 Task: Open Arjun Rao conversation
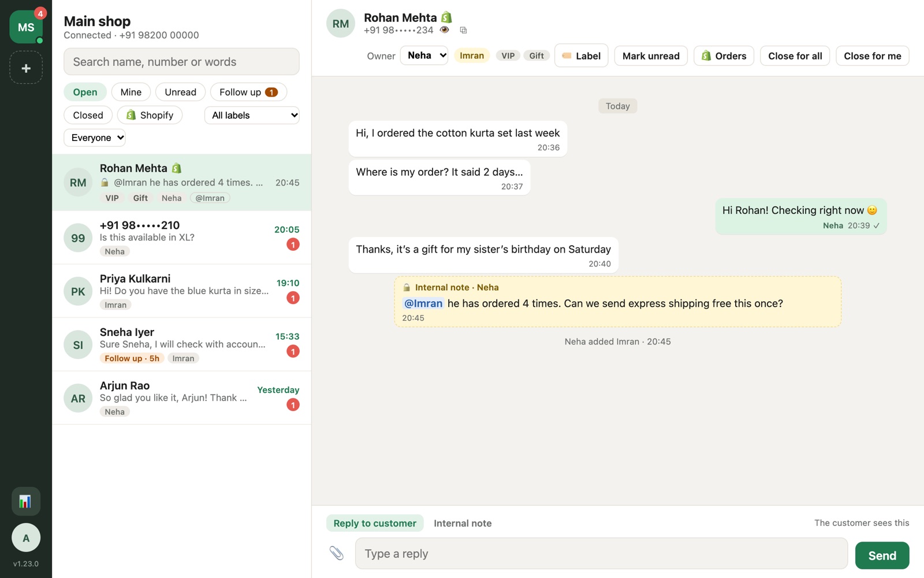pyautogui.click(x=181, y=398)
